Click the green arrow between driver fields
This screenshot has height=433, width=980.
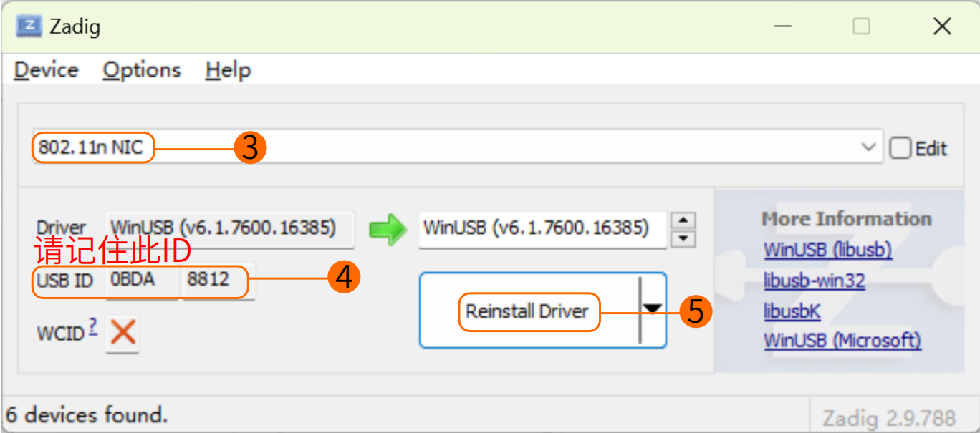pyautogui.click(x=388, y=229)
